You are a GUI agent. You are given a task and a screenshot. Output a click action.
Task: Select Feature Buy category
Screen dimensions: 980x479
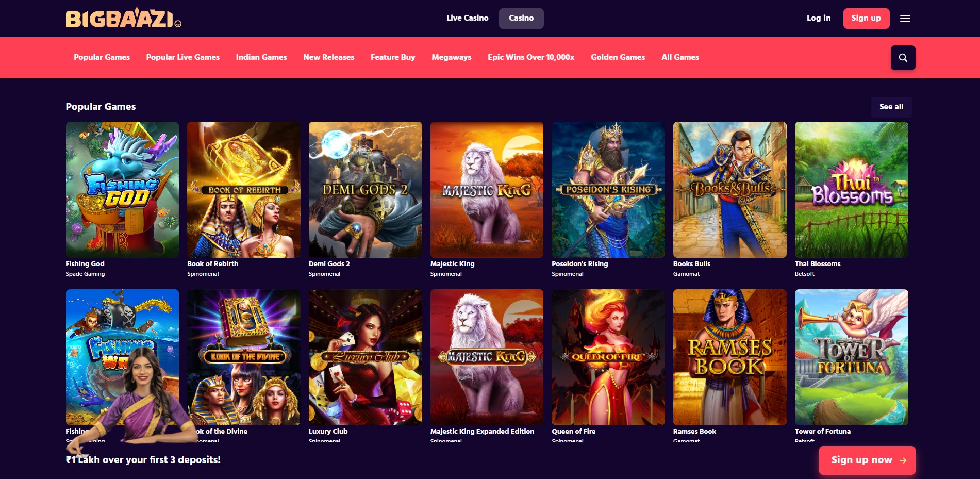coord(393,57)
